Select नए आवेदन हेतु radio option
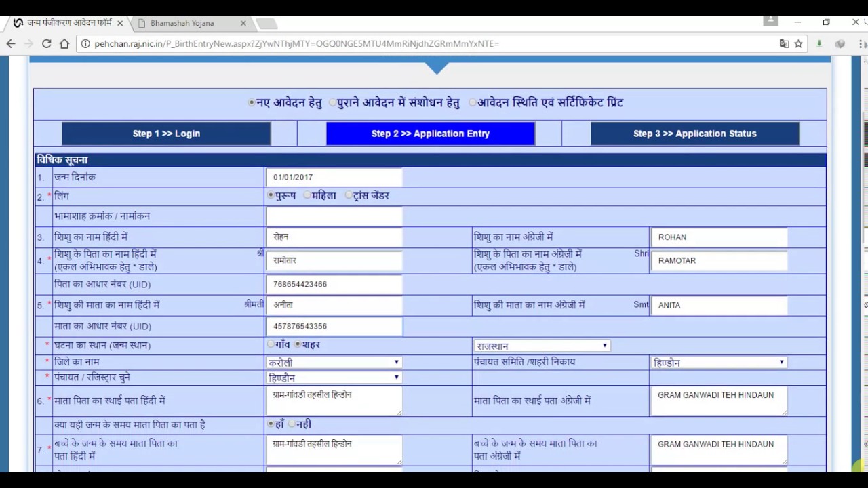 click(x=252, y=103)
